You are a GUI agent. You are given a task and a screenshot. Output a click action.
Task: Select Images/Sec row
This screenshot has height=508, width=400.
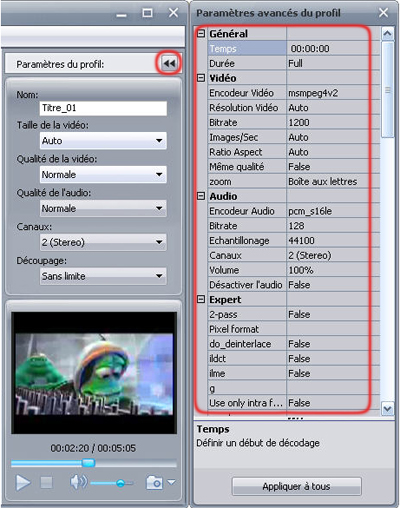coord(294,137)
